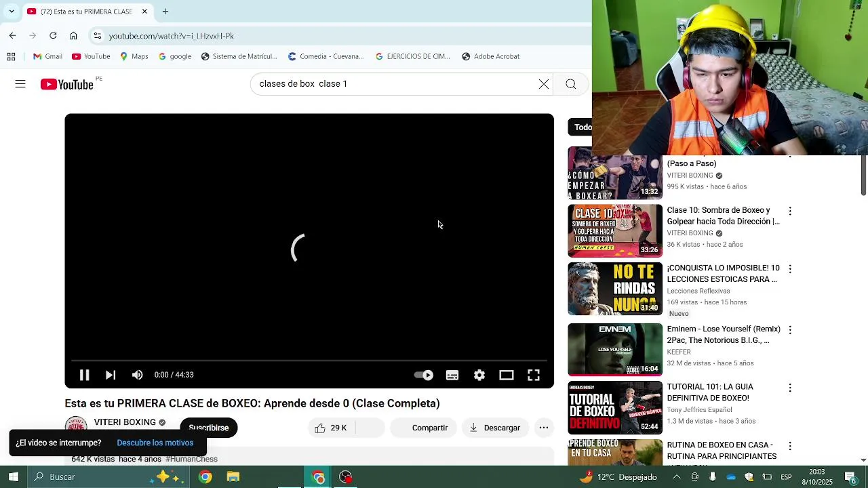Open options for Eminem Lose Yourself video
Viewport: 868px width, 488px height.
(790, 330)
